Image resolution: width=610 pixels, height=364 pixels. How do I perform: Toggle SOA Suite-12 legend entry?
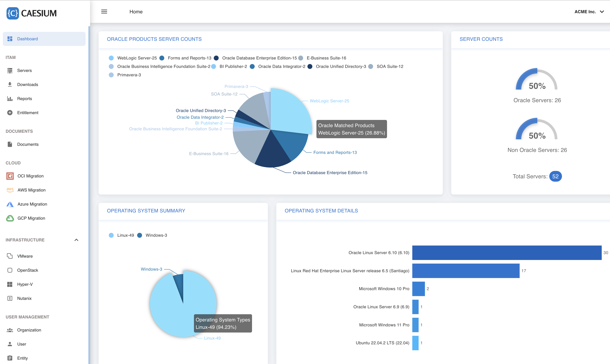click(386, 66)
